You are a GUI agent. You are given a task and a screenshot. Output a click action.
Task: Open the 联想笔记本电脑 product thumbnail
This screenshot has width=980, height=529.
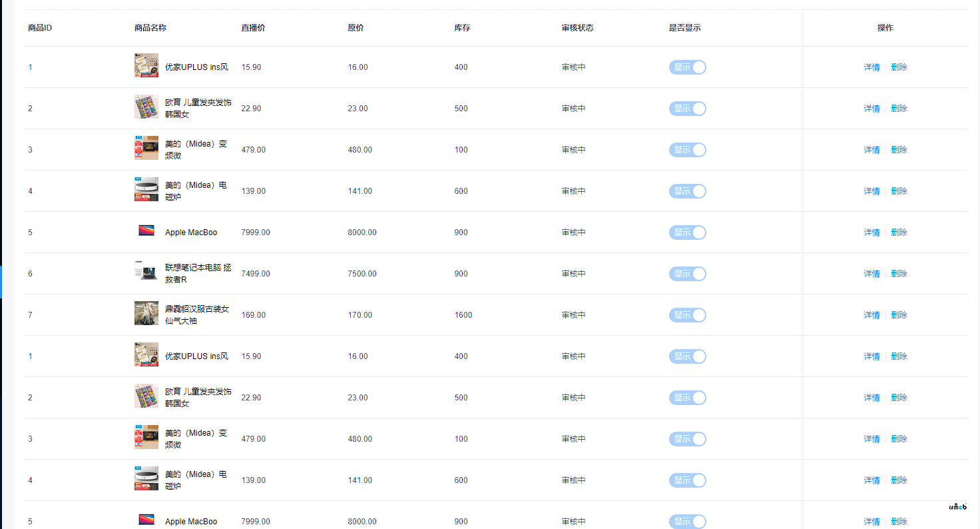pyautogui.click(x=146, y=273)
